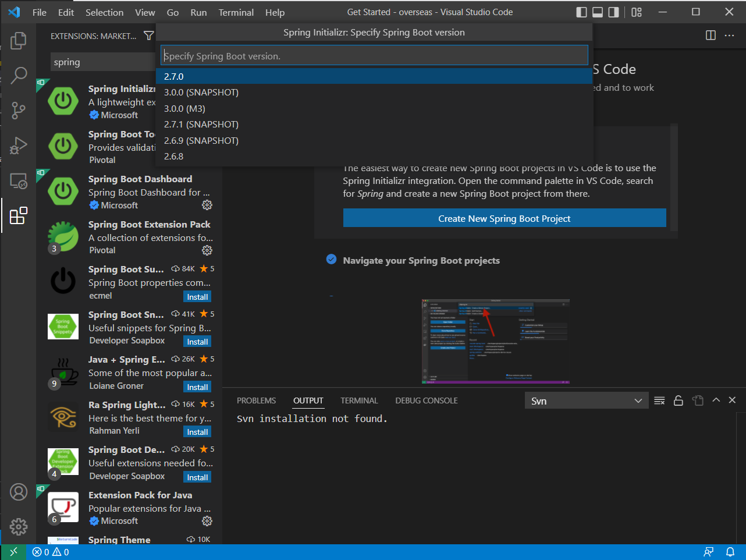Open the Search view in activity bar
Image resolution: width=746 pixels, height=560 pixels.
click(x=19, y=75)
